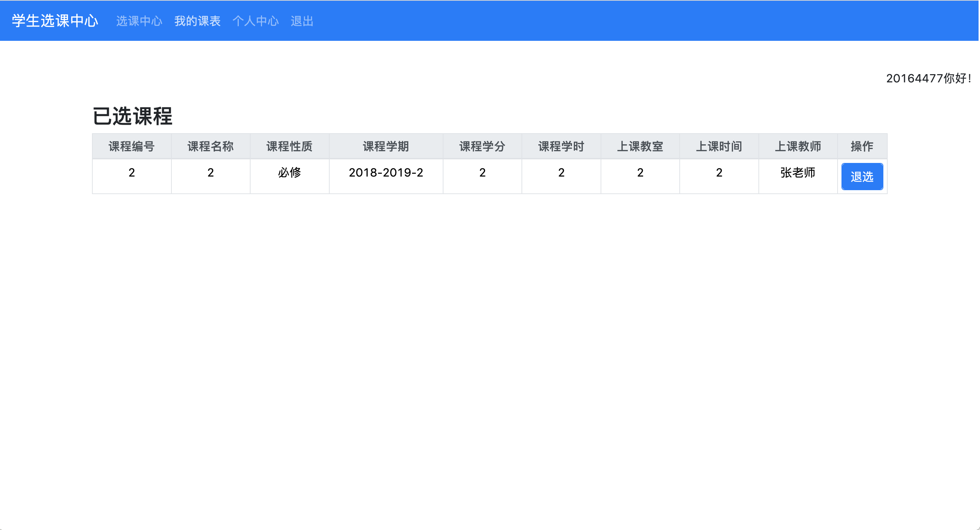Click the 已选课程 page heading
The width and height of the screenshot is (980, 530).
coord(132,116)
